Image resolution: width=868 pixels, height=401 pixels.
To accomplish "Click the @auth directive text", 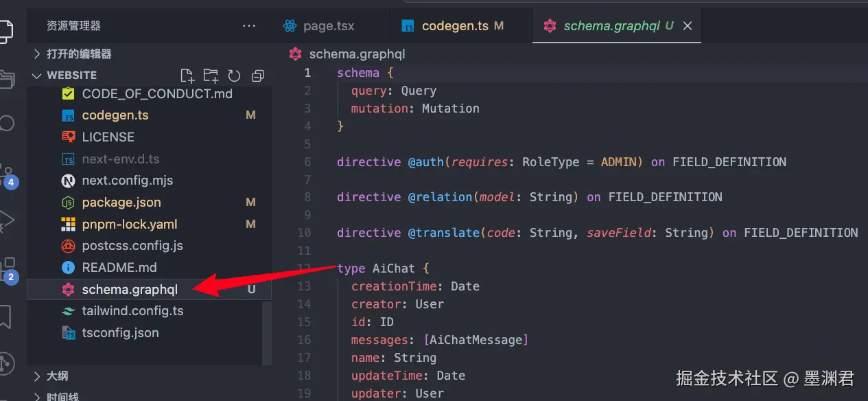I will point(426,162).
